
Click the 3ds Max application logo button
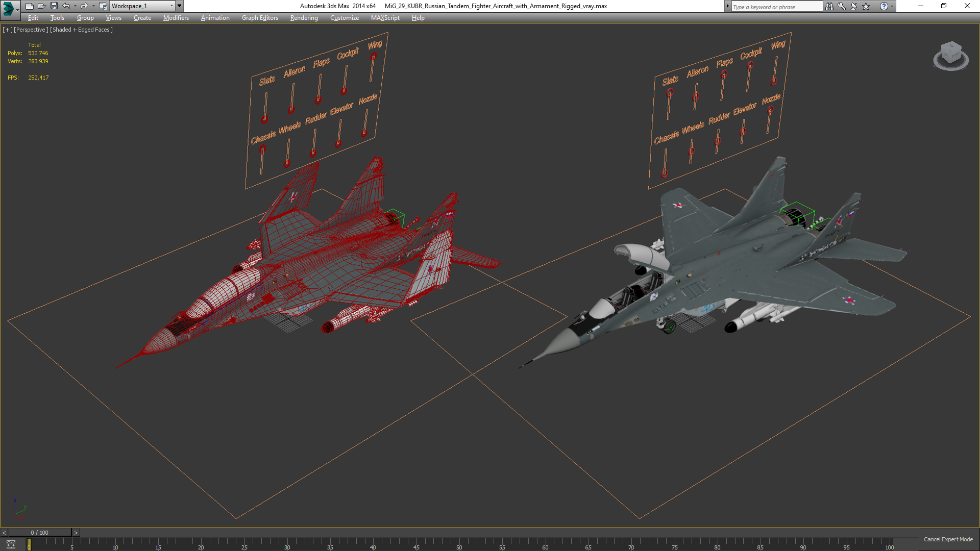[9, 7]
